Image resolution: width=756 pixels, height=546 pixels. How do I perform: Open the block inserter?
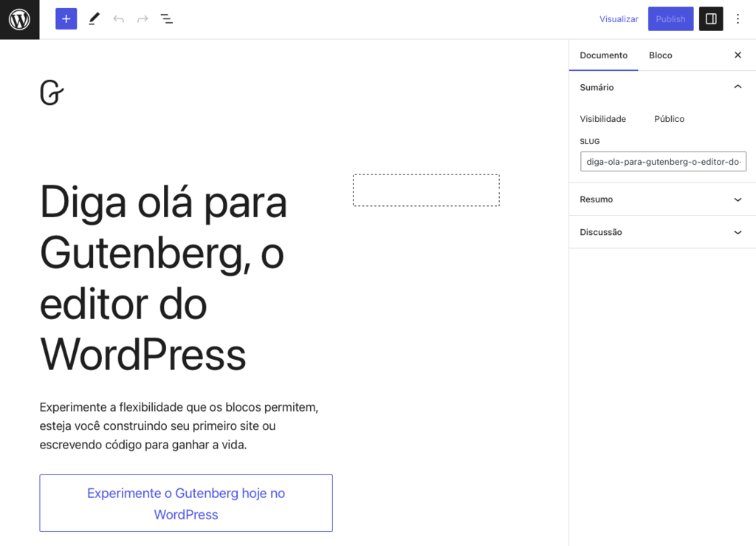pyautogui.click(x=66, y=18)
